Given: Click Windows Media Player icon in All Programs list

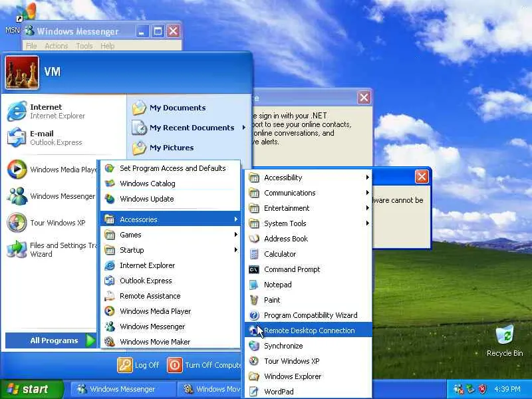Looking at the screenshot, I should tap(110, 311).
